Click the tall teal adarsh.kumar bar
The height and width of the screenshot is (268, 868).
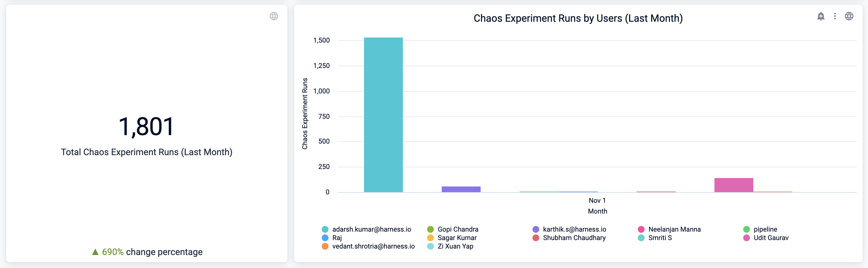click(x=383, y=115)
